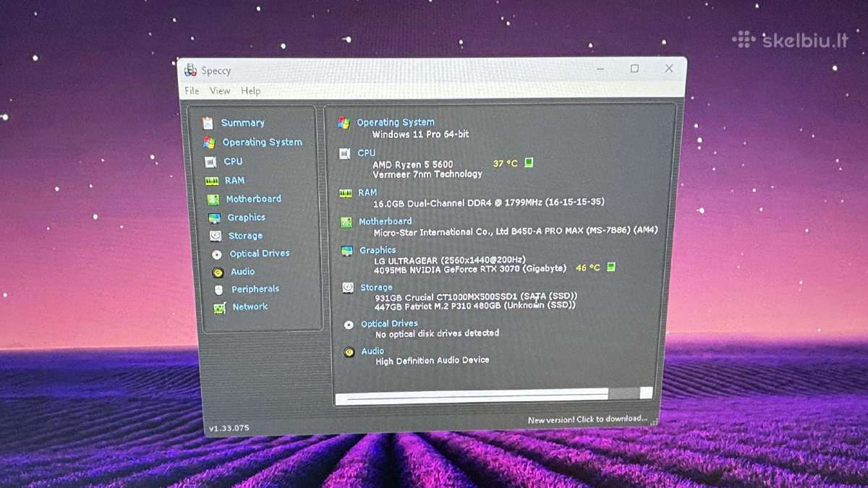This screenshot has width=868, height=488.
Task: Click the RAM heading icon in summary
Action: [345, 193]
